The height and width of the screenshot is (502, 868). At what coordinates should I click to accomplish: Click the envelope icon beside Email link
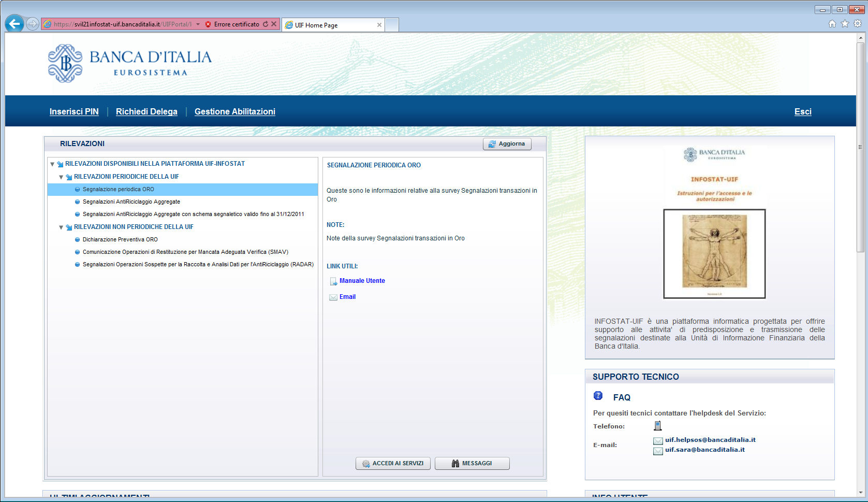tap(333, 297)
